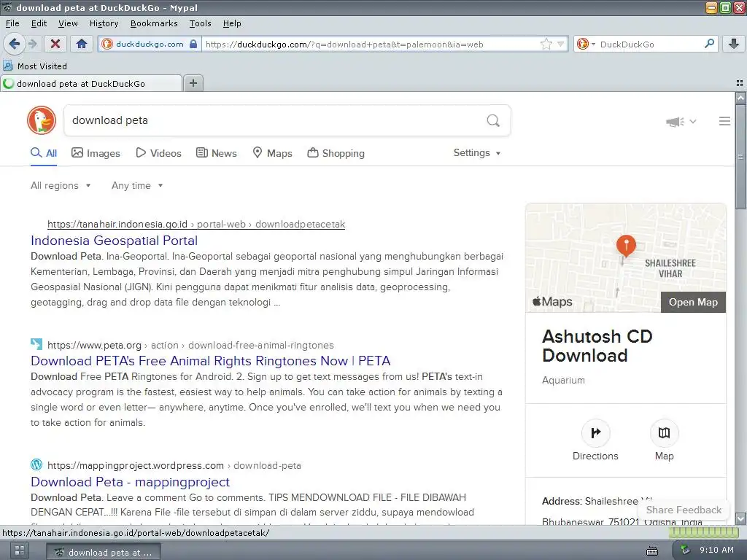Click the search bar magnifier icon

(x=709, y=44)
